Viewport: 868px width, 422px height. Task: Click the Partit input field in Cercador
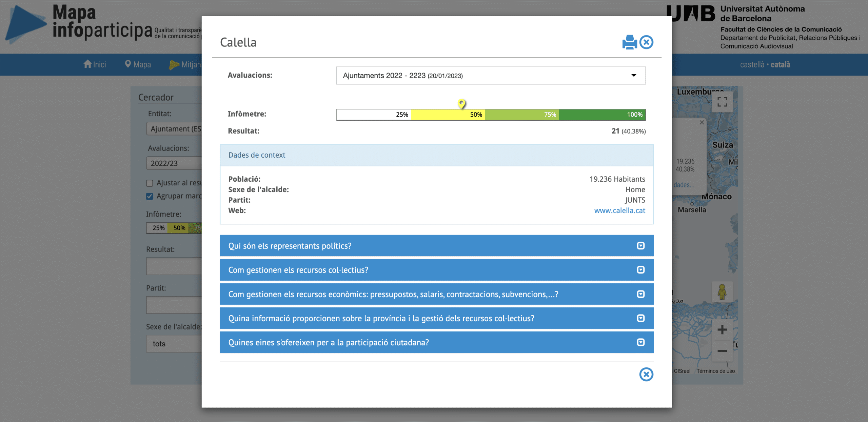click(x=174, y=305)
